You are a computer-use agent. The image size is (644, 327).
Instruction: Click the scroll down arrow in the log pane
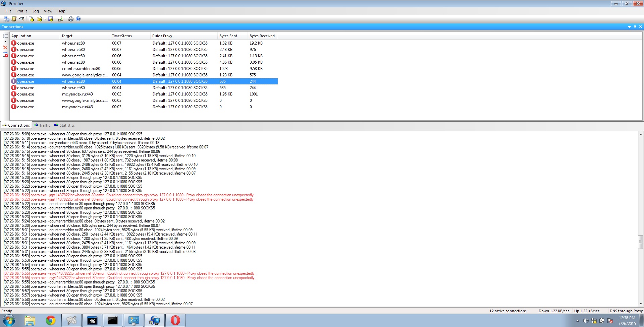click(x=640, y=304)
